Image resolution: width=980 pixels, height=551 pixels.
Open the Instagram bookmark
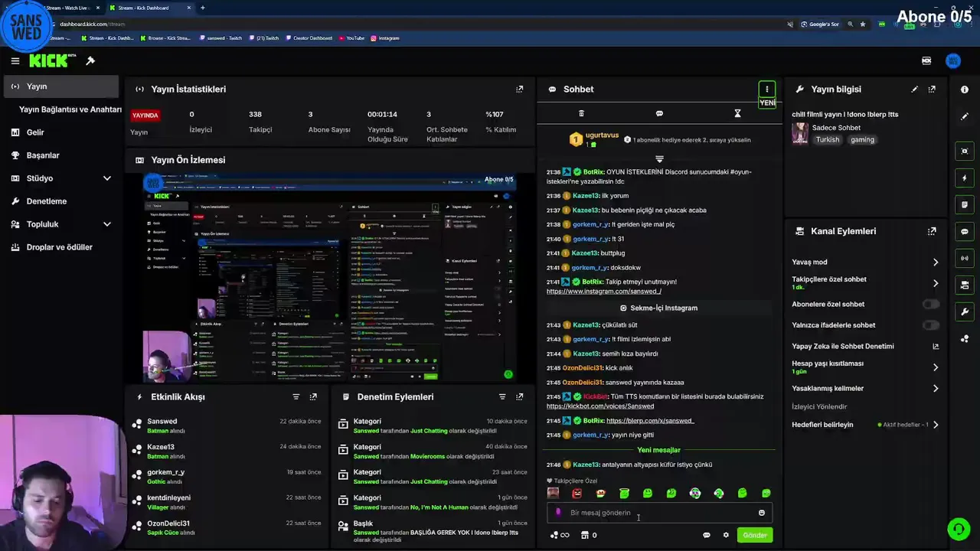(384, 37)
